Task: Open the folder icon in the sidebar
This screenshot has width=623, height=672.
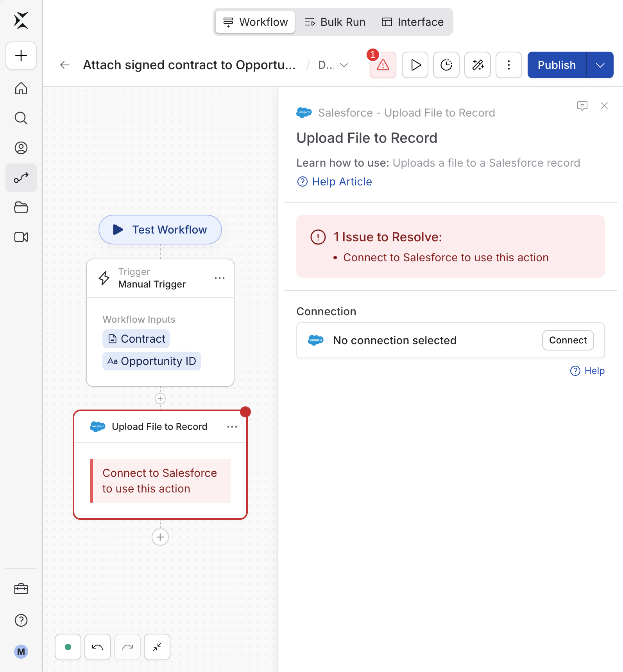Action: 21,207
